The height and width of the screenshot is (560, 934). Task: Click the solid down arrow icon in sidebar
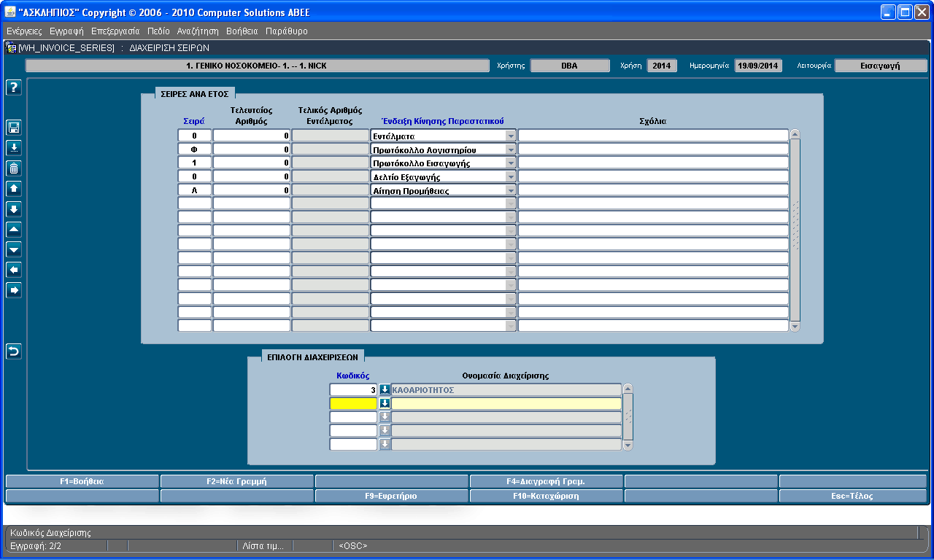[14, 209]
